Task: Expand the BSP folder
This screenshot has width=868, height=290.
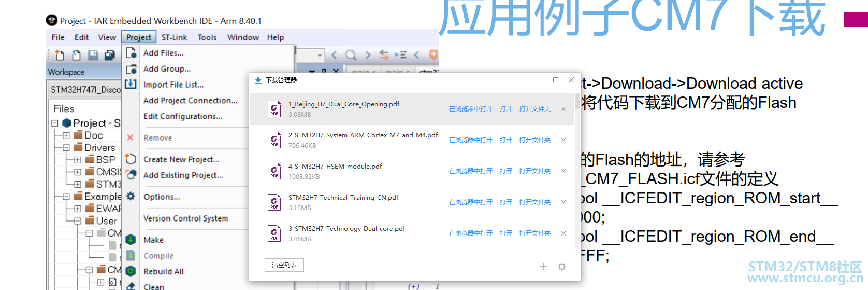Action: [78, 160]
